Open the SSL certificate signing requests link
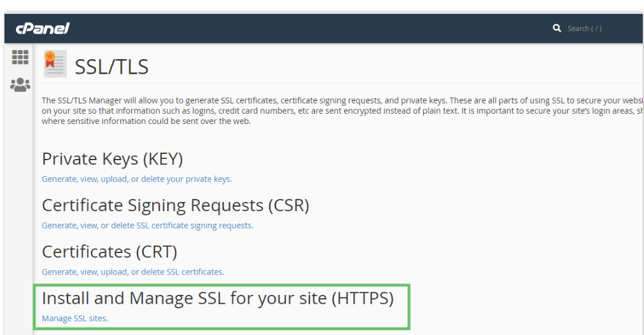The height and width of the screenshot is (335, 644). click(147, 226)
